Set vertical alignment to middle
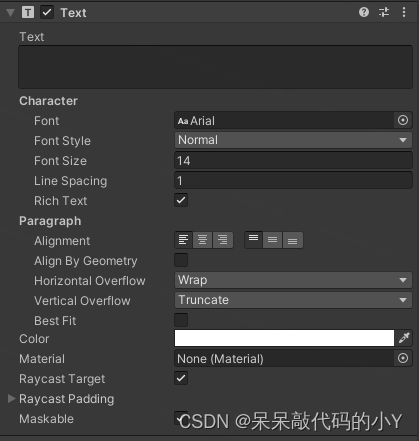This screenshot has width=419, height=441. (x=272, y=240)
